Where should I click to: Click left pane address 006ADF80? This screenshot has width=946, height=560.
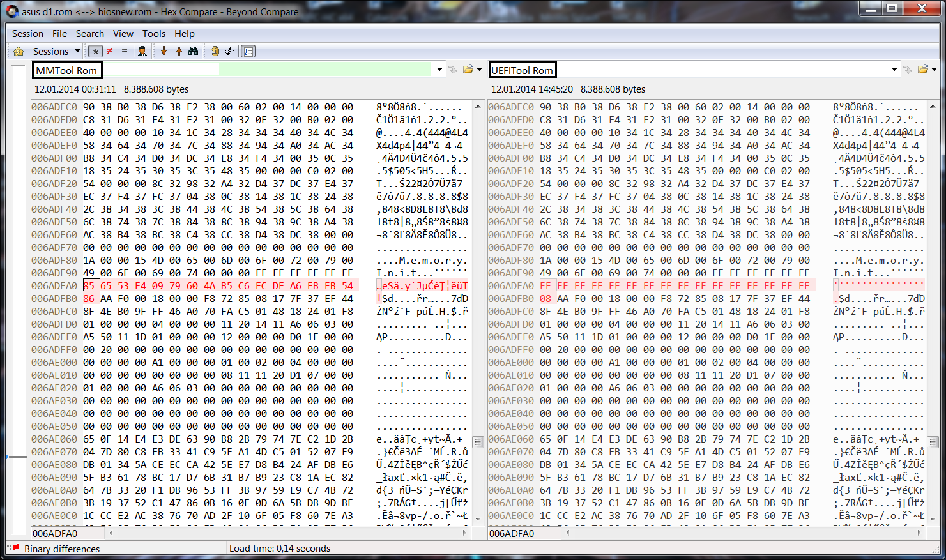[54, 260]
